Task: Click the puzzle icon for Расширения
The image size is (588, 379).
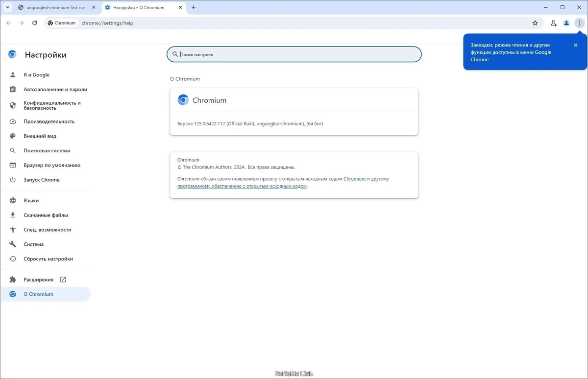Action: click(13, 280)
